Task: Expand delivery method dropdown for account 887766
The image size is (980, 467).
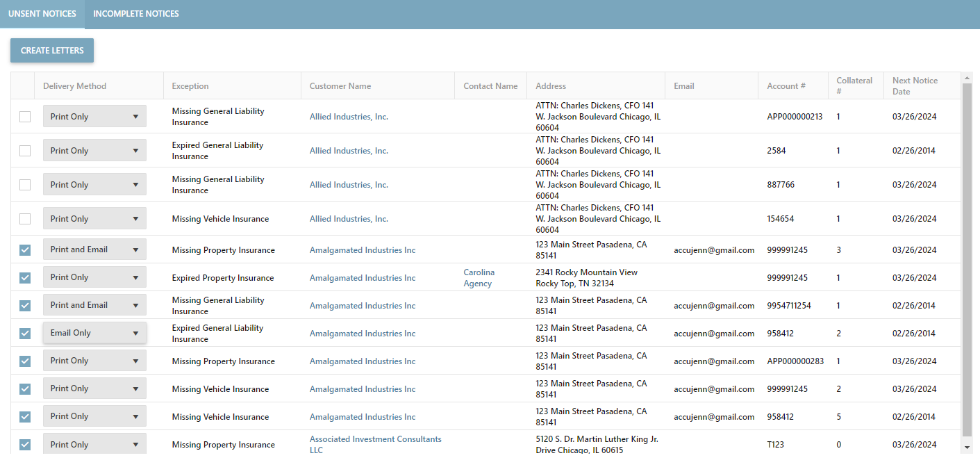Action: 94,185
